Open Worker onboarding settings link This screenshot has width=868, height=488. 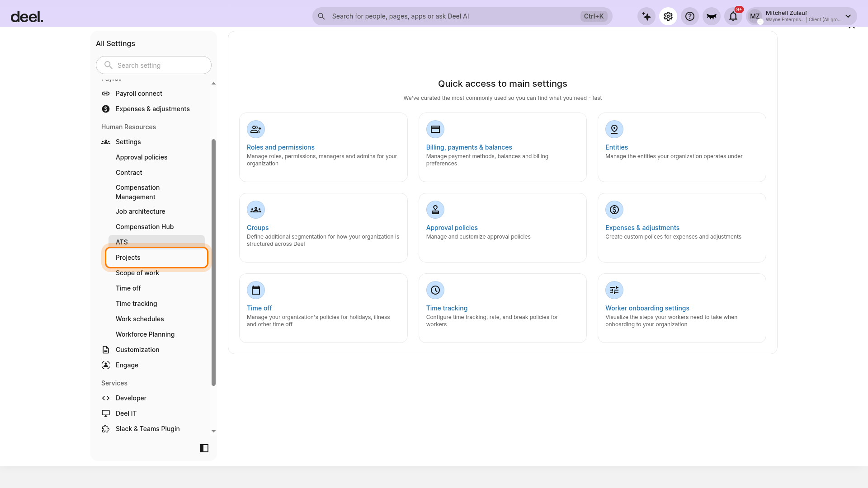(647, 308)
